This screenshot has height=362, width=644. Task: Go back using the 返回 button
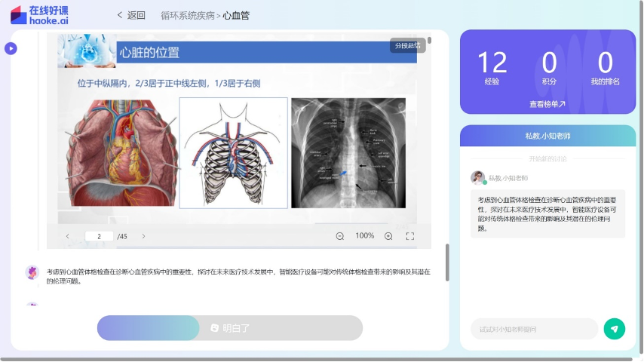131,15
